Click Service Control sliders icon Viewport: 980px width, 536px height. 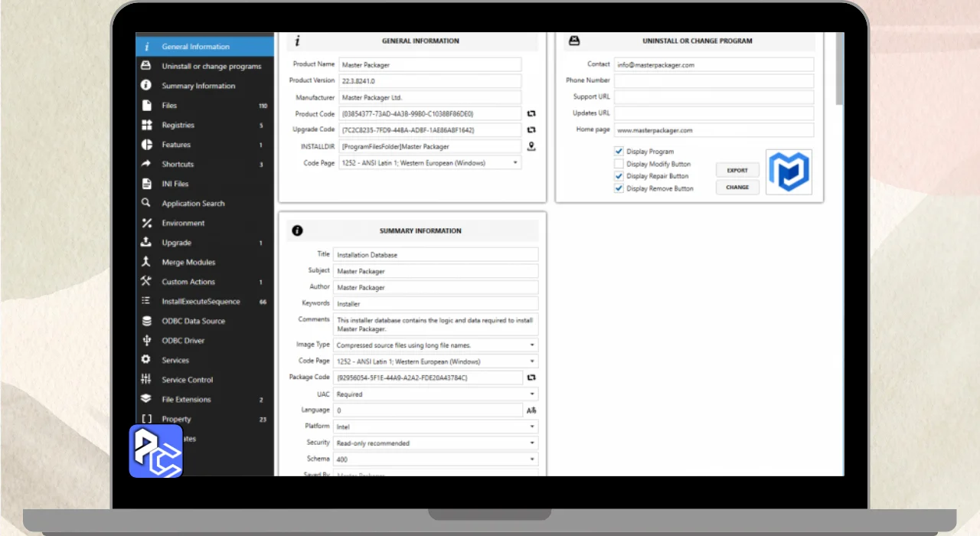[146, 379]
